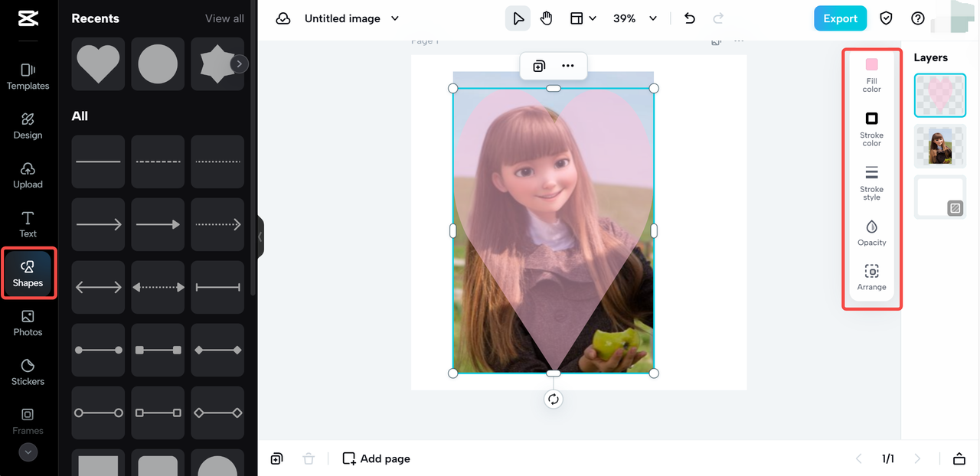Viewport: 980px width, 476px height.
Task: Insert the solid line shape
Action: [98, 161]
